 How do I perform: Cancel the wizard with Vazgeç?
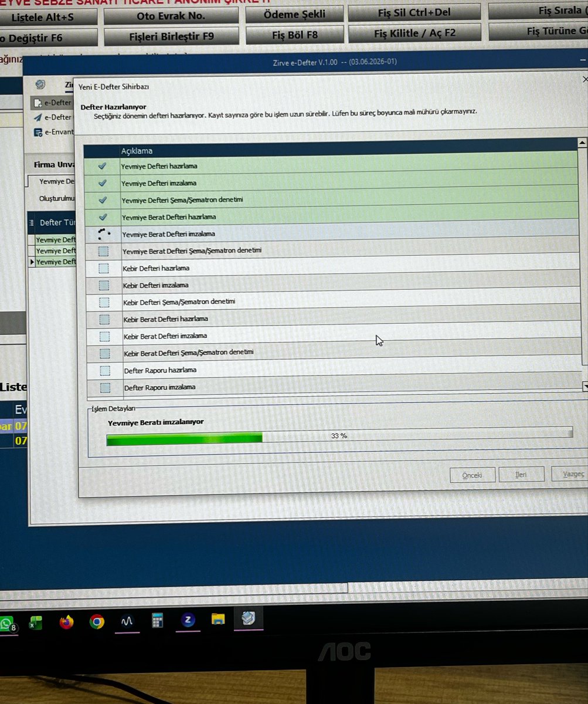571,474
